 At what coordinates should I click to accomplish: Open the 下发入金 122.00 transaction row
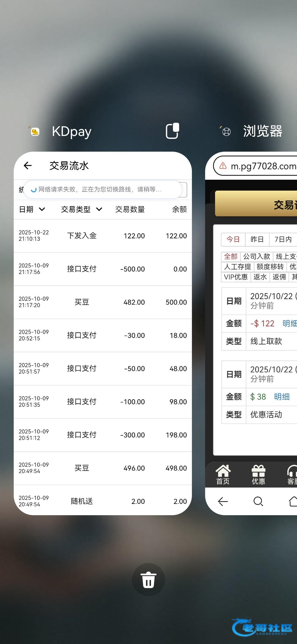(x=103, y=236)
